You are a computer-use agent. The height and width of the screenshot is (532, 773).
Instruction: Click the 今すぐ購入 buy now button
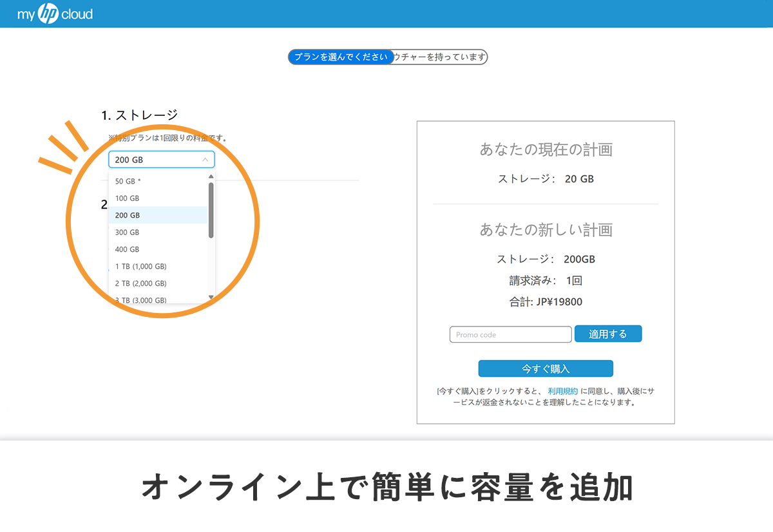click(x=546, y=369)
